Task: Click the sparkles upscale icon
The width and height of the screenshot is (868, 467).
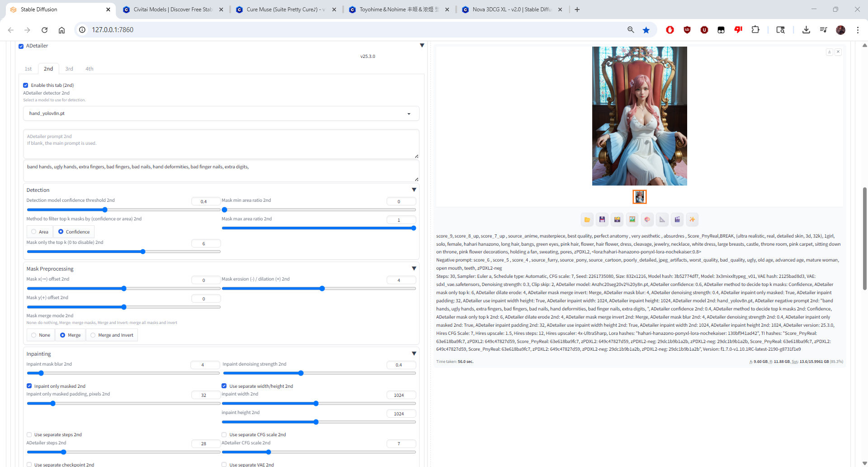Action: [x=692, y=219]
